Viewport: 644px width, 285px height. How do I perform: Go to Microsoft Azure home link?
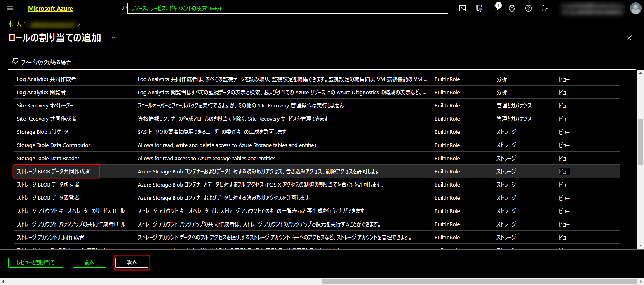point(50,9)
